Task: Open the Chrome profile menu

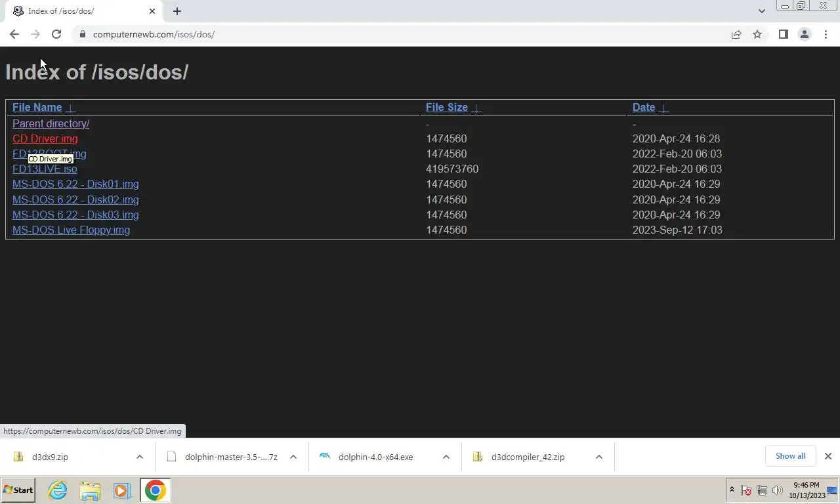Action: 804,34
